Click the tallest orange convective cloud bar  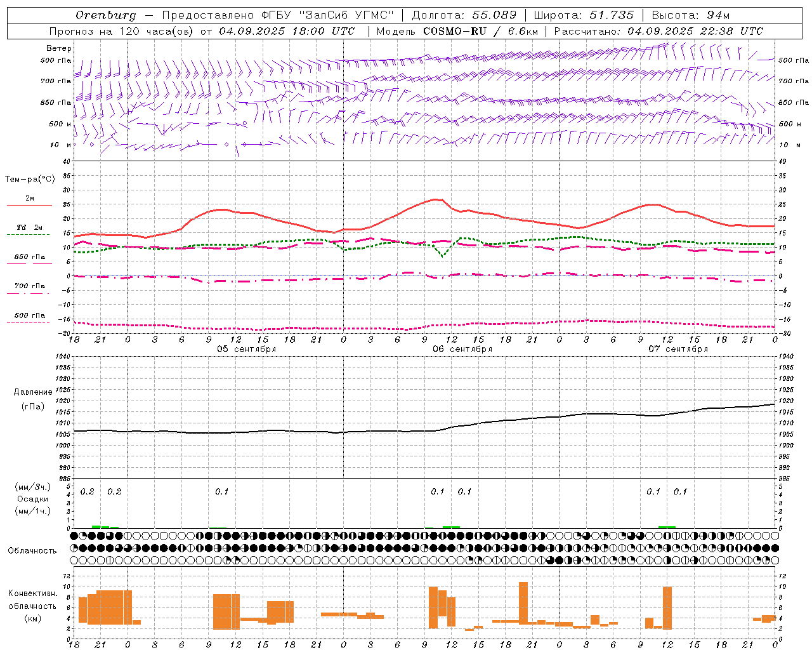pyautogui.click(x=523, y=602)
